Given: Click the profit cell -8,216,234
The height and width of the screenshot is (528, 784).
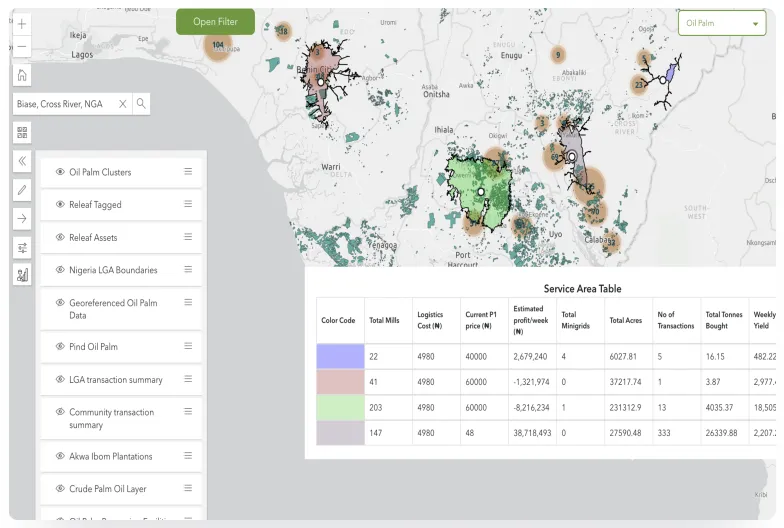Looking at the screenshot, I should point(531,407).
